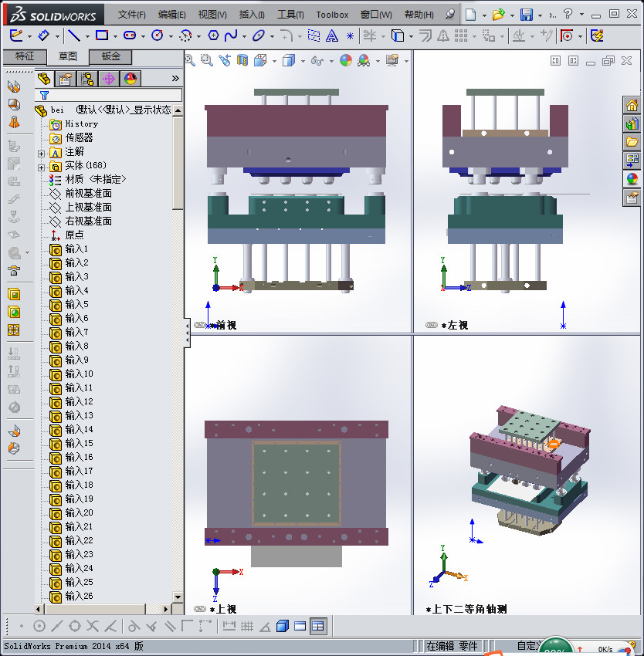Open the 视图(V) menu

coord(212,15)
